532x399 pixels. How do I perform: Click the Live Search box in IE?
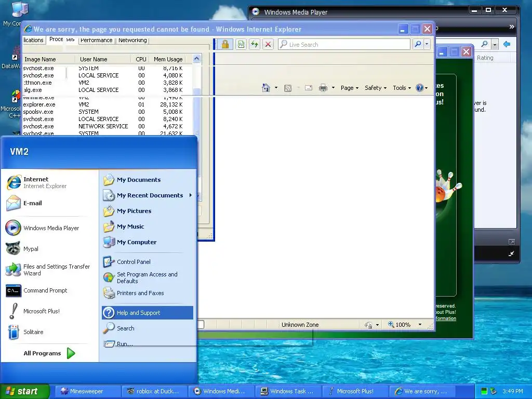tap(344, 45)
